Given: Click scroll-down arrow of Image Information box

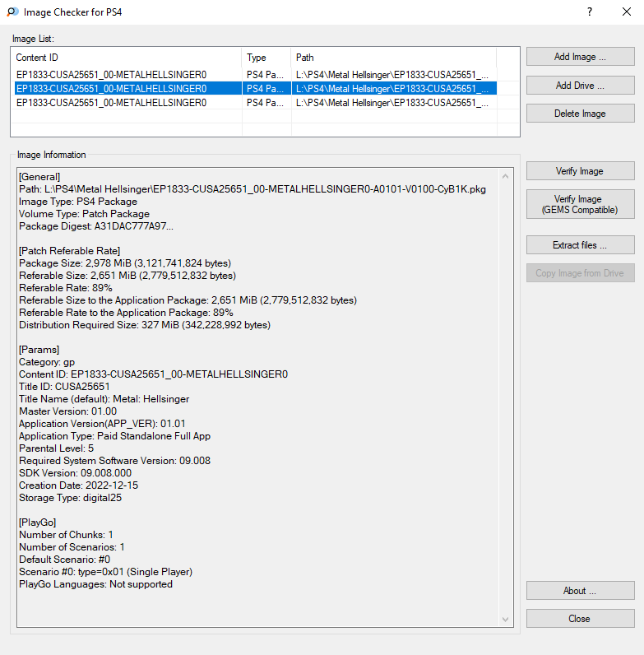Looking at the screenshot, I should click(x=505, y=619).
